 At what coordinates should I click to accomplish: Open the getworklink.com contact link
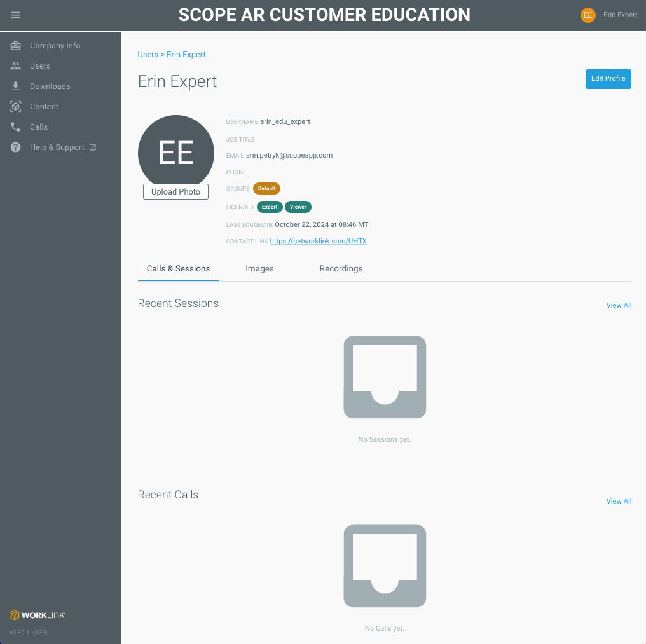tap(318, 242)
